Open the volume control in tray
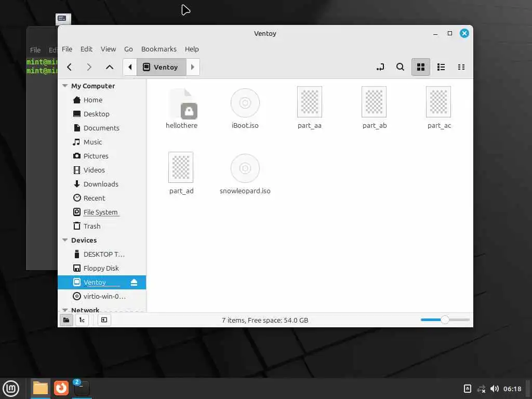This screenshot has height=399, width=532. [x=495, y=389]
